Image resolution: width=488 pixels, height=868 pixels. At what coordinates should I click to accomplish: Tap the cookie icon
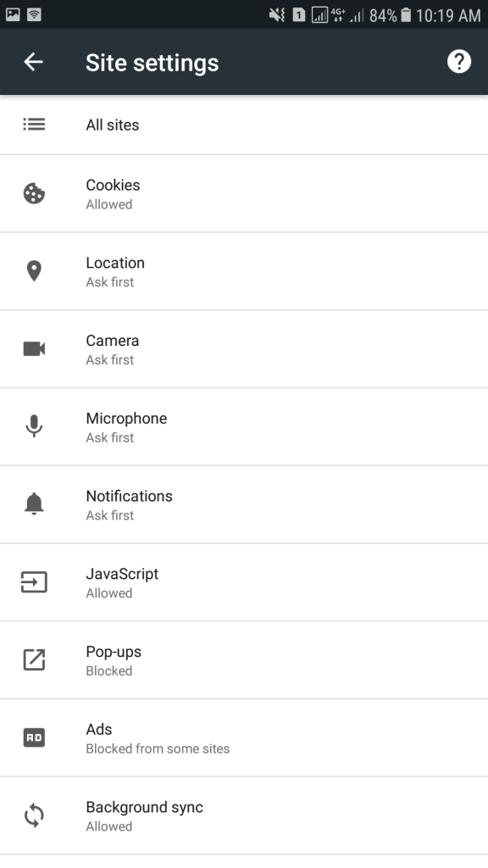34,194
